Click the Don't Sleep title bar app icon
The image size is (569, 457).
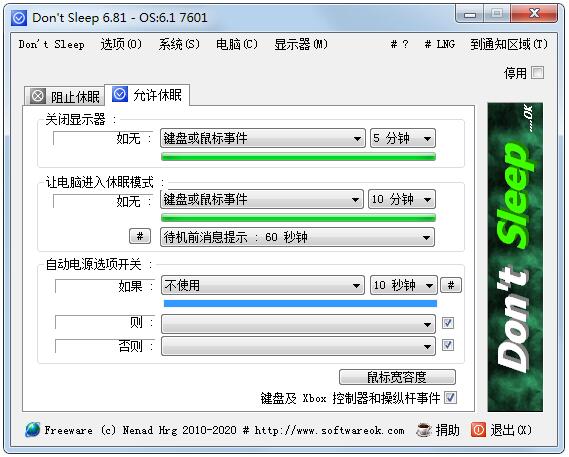click(19, 18)
